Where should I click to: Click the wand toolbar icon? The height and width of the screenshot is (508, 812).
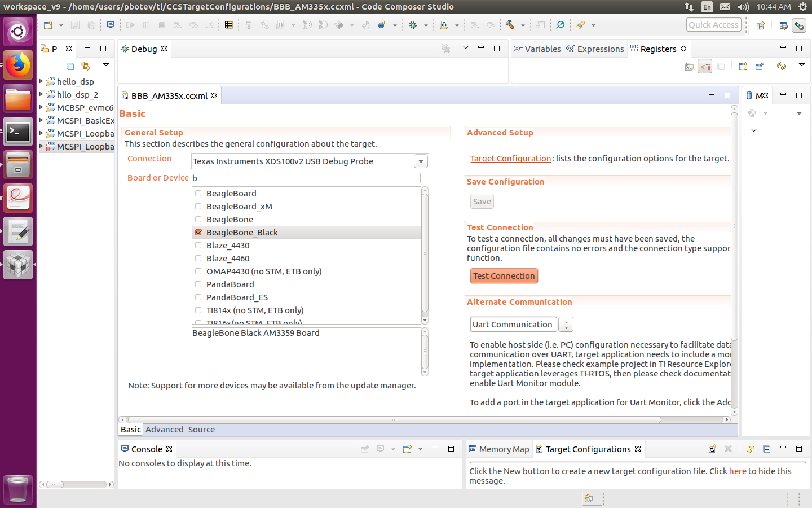(x=580, y=25)
